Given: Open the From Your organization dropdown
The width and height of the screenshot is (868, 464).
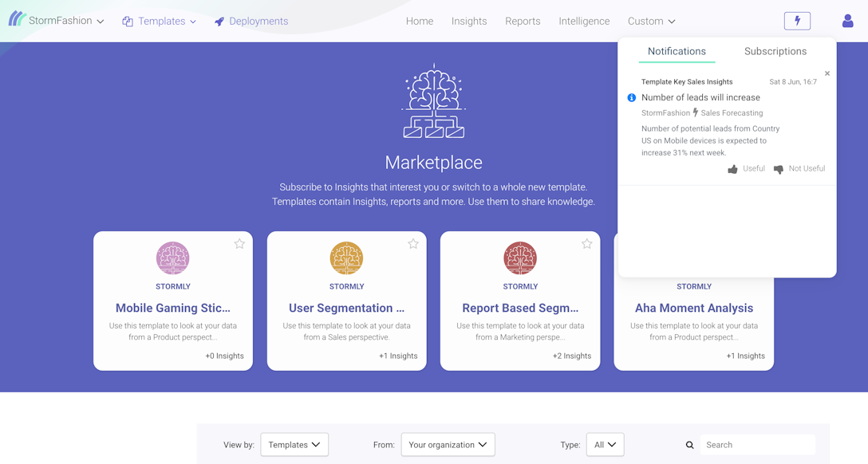Looking at the screenshot, I should [448, 445].
